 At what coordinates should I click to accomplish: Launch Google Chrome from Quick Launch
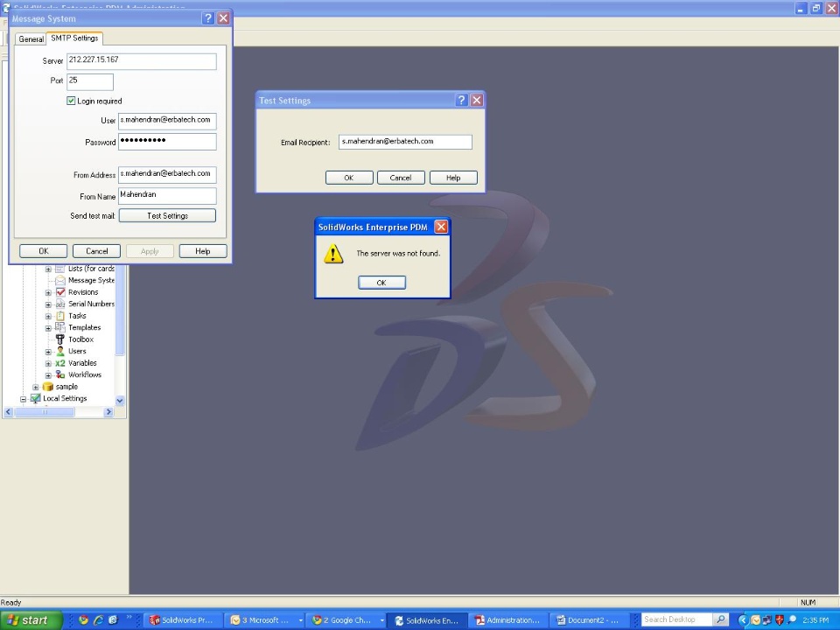(x=83, y=619)
